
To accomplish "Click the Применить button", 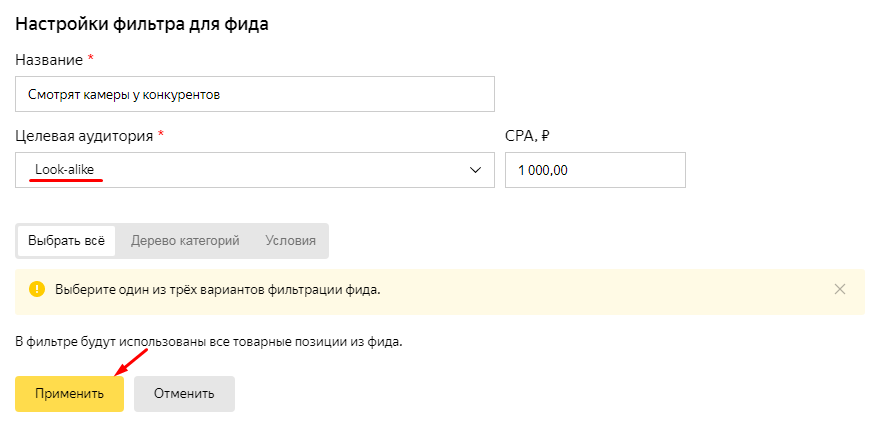I will tap(69, 394).
